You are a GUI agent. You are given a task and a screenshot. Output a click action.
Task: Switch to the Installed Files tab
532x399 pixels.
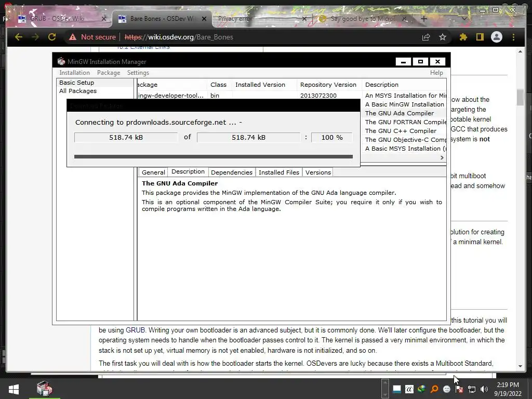click(x=279, y=172)
